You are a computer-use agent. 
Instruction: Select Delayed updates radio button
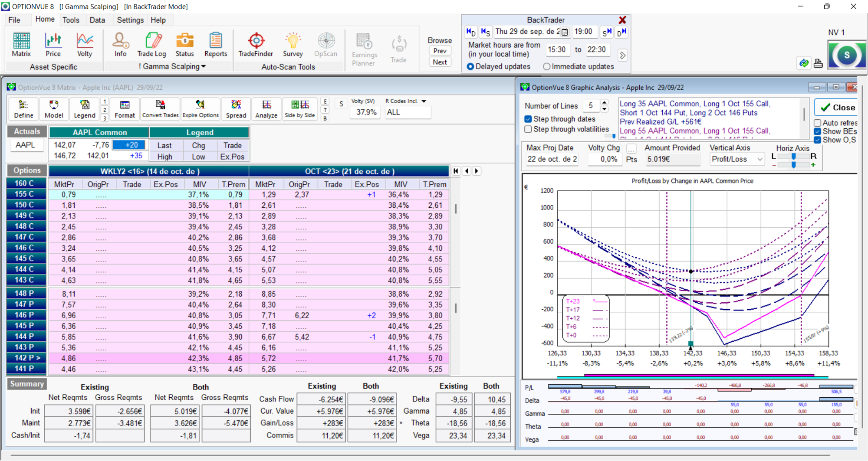pyautogui.click(x=470, y=66)
